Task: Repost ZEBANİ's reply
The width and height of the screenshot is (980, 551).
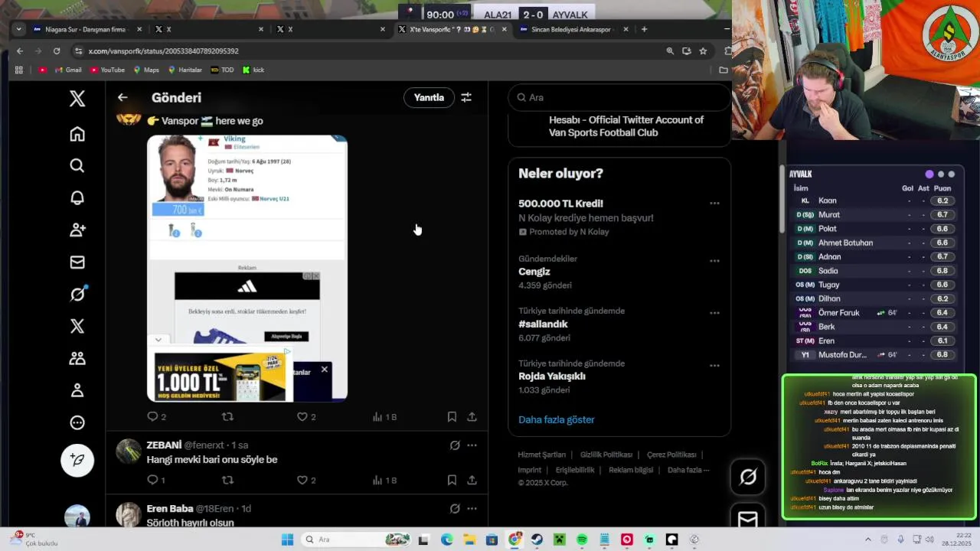Action: click(x=227, y=480)
